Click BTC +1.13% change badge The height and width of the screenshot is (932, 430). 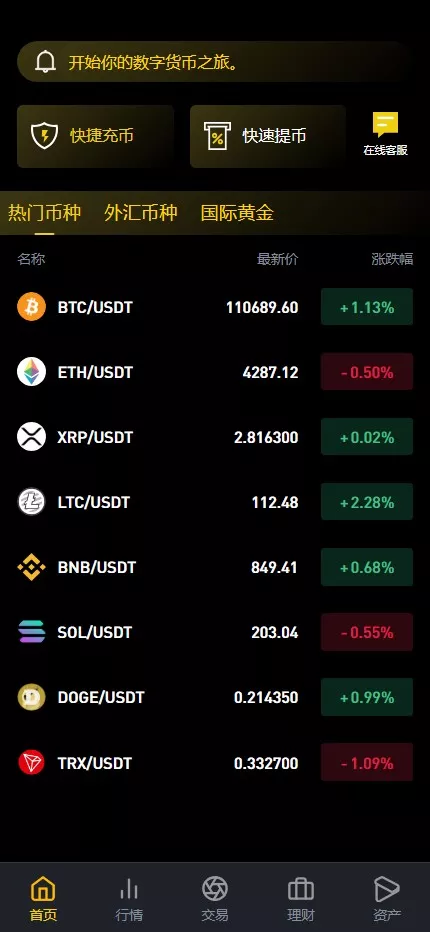pos(367,307)
